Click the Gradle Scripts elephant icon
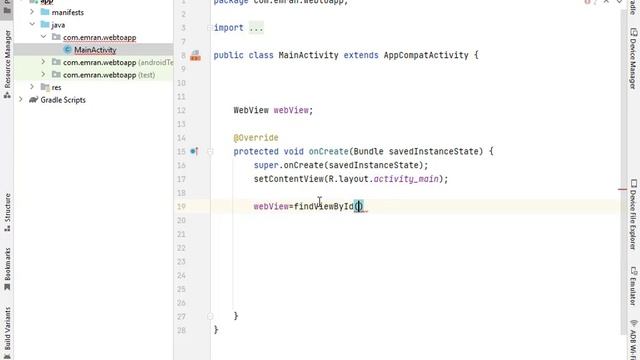The image size is (640, 360). 33,100
